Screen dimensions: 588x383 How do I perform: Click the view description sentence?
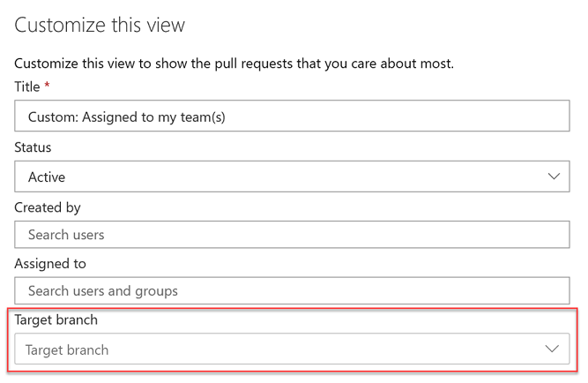[234, 64]
